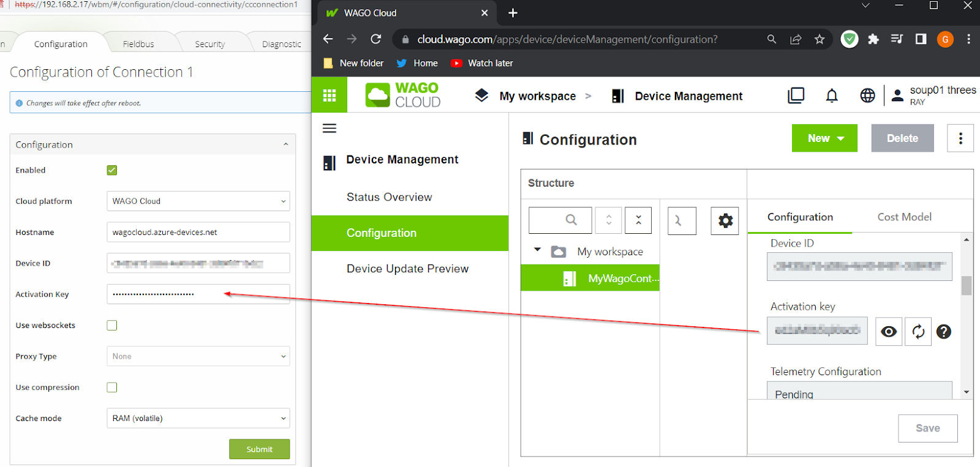
Task: Submit the WBM connection configuration
Action: click(259, 449)
